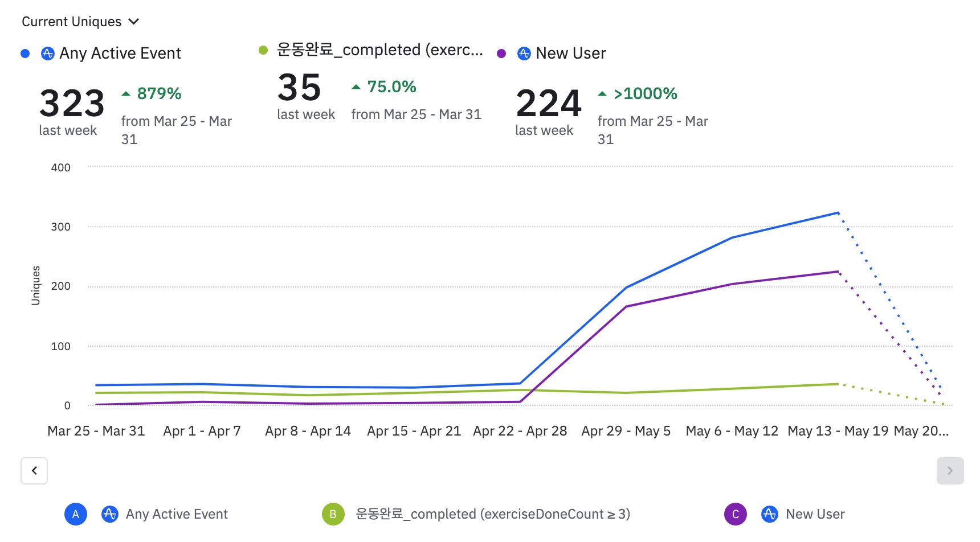Click the Uniques y-axis title
Image resolution: width=980 pixels, height=542 pixels.
point(36,286)
